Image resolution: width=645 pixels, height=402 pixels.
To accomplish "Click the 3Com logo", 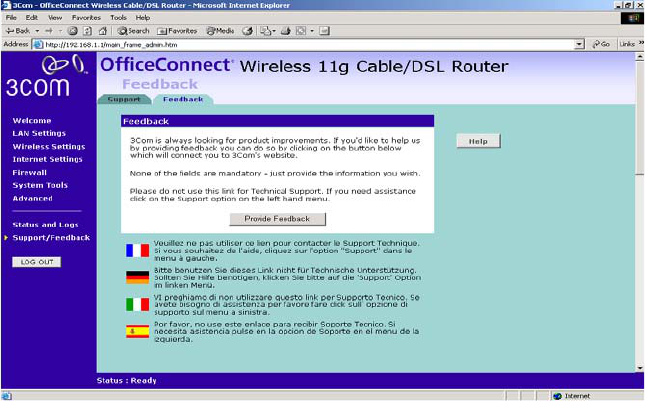I will pos(46,76).
